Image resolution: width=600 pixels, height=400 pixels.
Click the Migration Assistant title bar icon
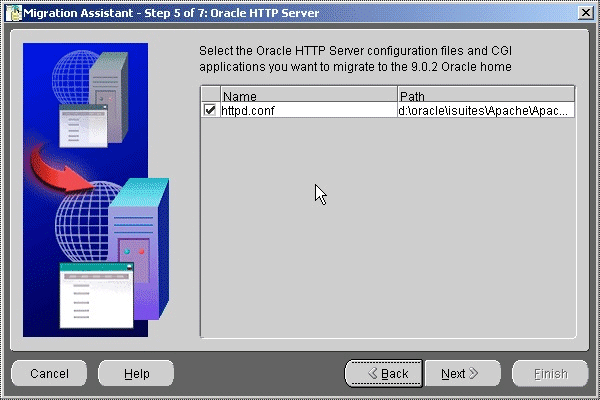tap(13, 13)
